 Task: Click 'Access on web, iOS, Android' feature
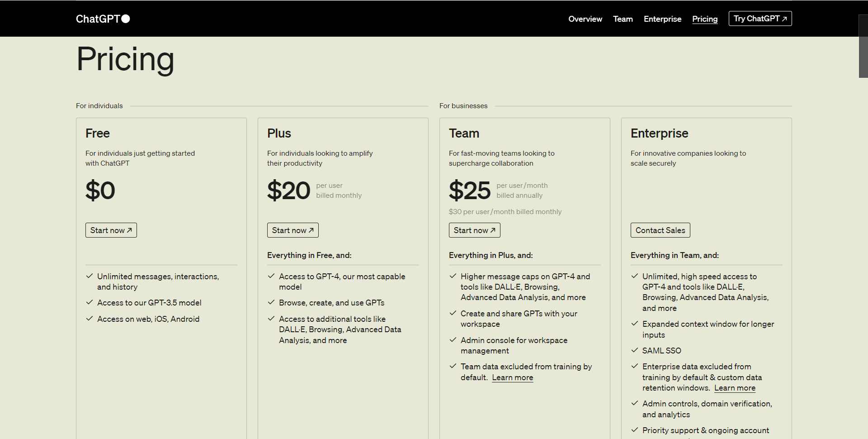point(148,319)
